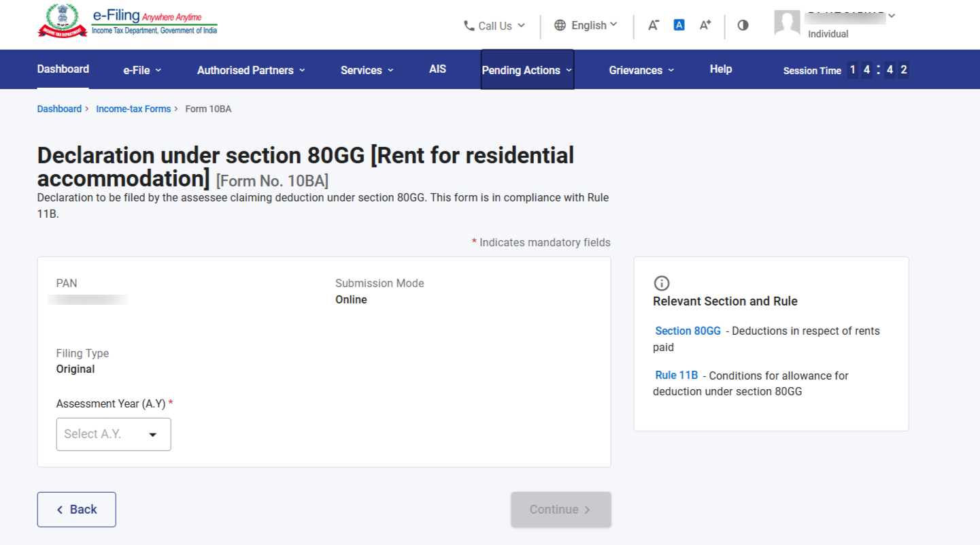The height and width of the screenshot is (545, 980).
Task: Go to the AIS menu item
Action: tap(437, 69)
